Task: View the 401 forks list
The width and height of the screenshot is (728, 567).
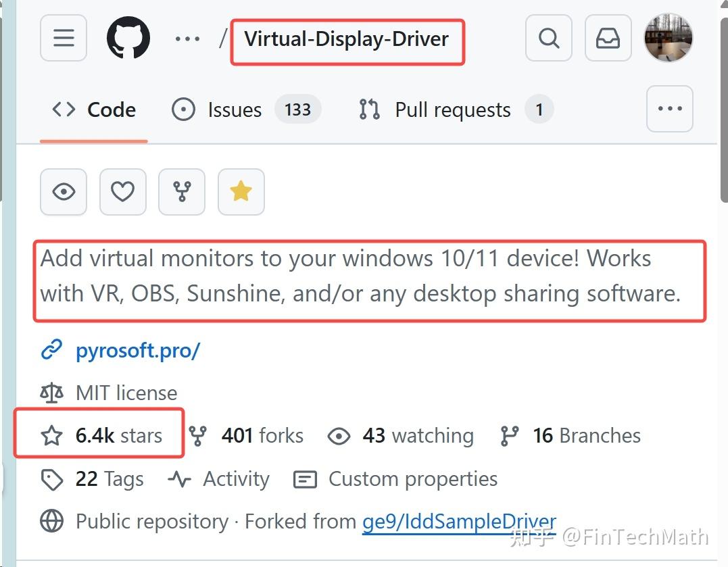Action: (262, 436)
